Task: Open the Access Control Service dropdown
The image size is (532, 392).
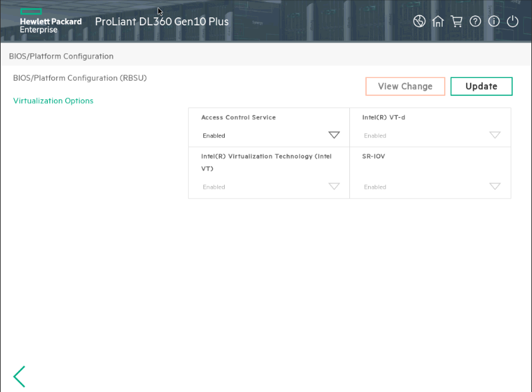Action: 271,135
